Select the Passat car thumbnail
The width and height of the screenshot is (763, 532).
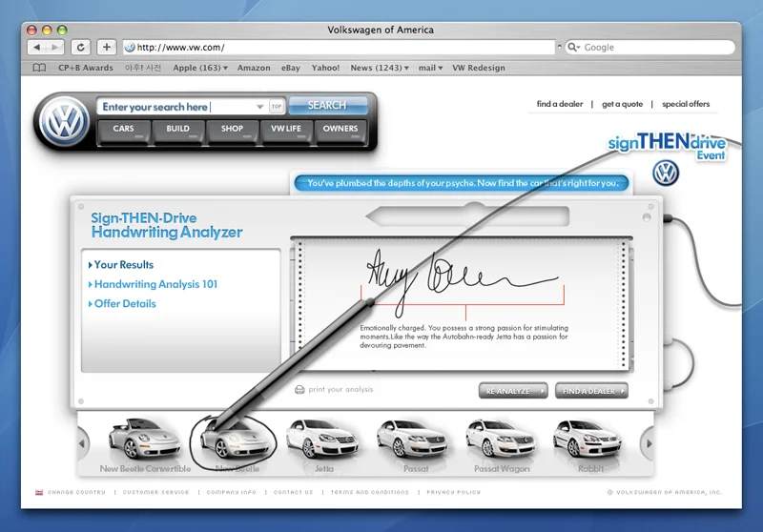(x=413, y=443)
